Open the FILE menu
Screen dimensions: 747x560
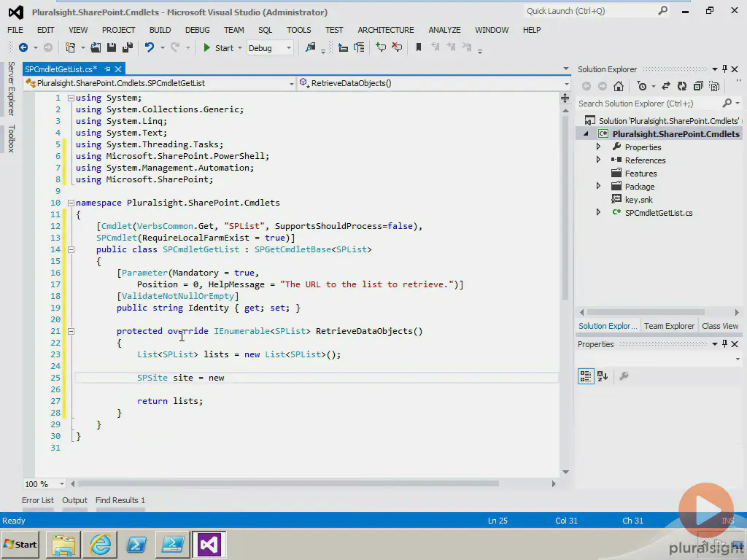pos(15,30)
